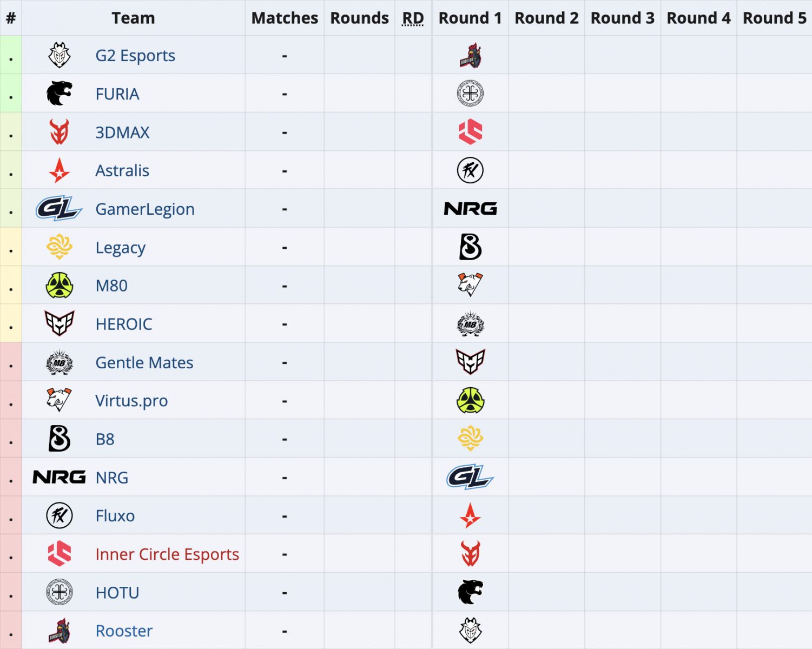Image resolution: width=812 pixels, height=649 pixels.
Task: Click the RD column header abbreviation
Action: pos(413,18)
